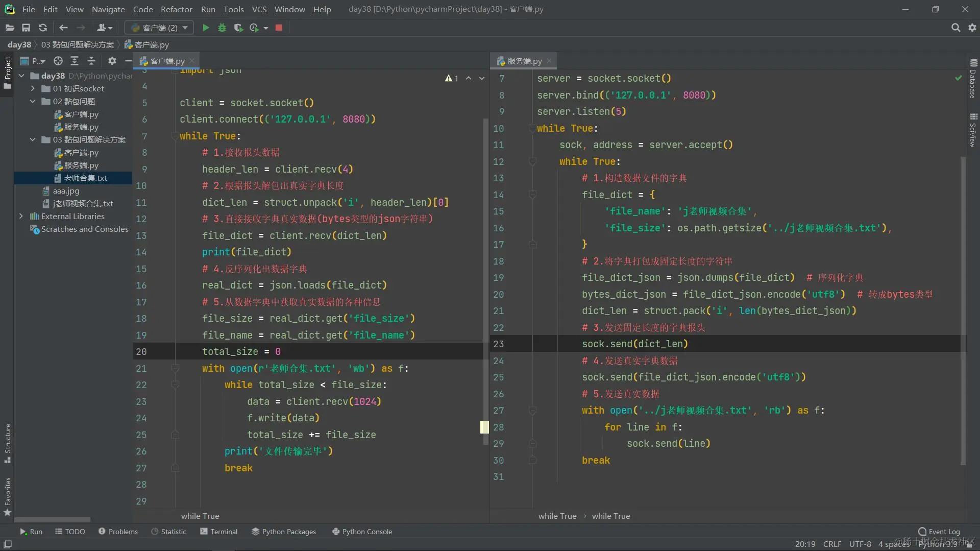Open the Favorites tool window
This screenshot has width=980, height=551.
pyautogui.click(x=8, y=497)
